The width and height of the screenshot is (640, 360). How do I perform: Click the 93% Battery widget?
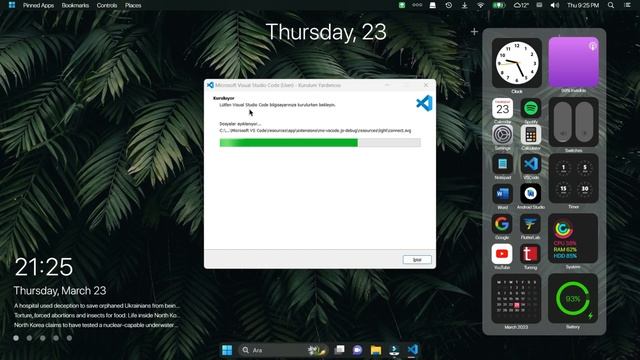coord(573,299)
